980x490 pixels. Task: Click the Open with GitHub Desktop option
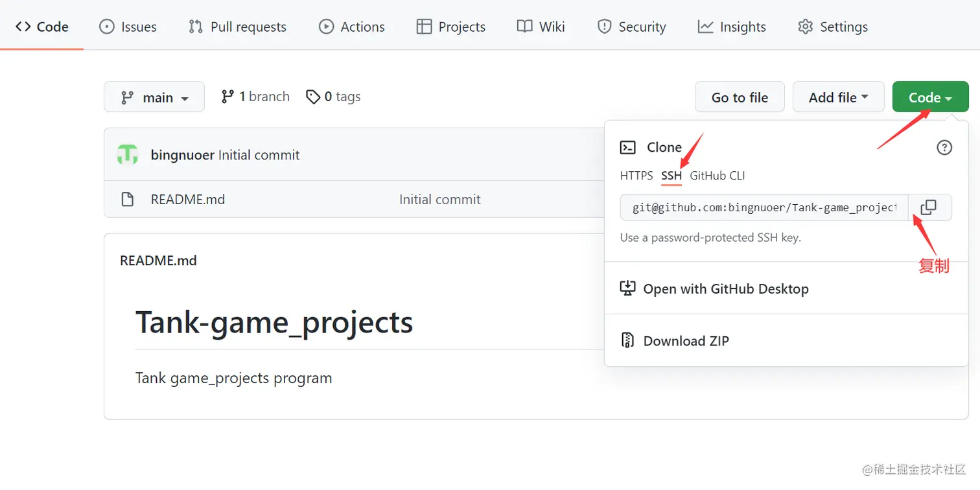coord(725,289)
